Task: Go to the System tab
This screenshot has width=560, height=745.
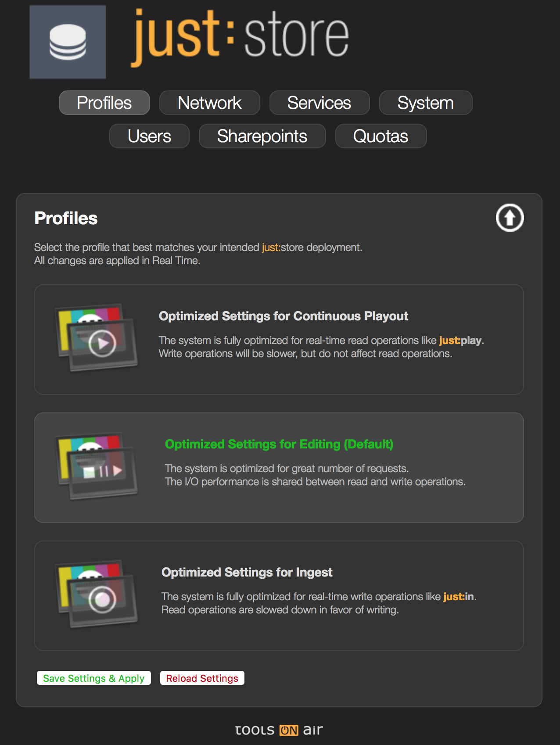Action: coord(426,103)
